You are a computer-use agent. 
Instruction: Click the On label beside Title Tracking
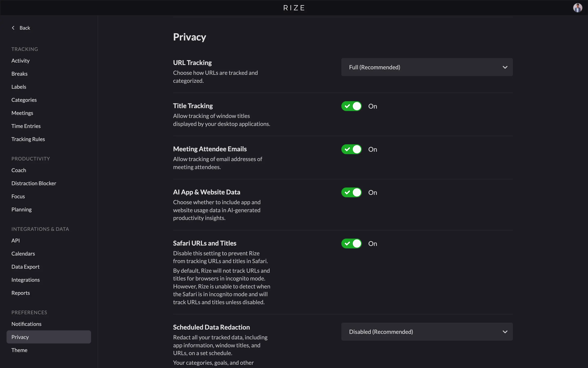point(372,106)
